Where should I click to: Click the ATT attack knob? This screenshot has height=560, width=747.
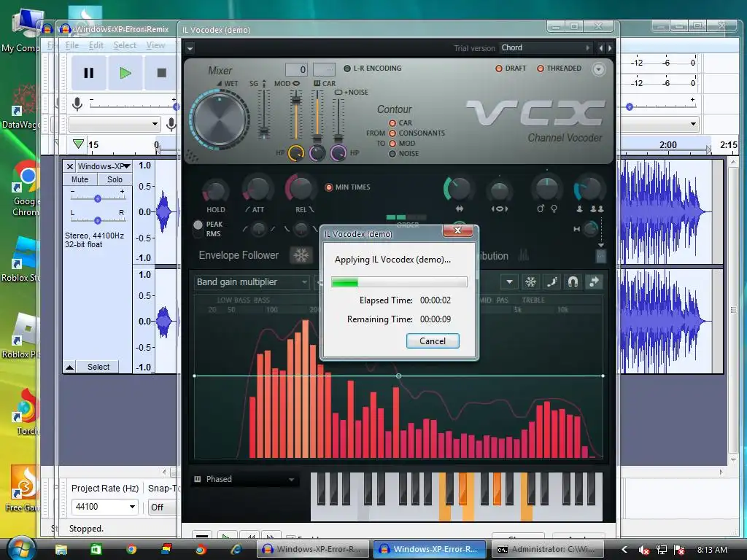point(258,189)
